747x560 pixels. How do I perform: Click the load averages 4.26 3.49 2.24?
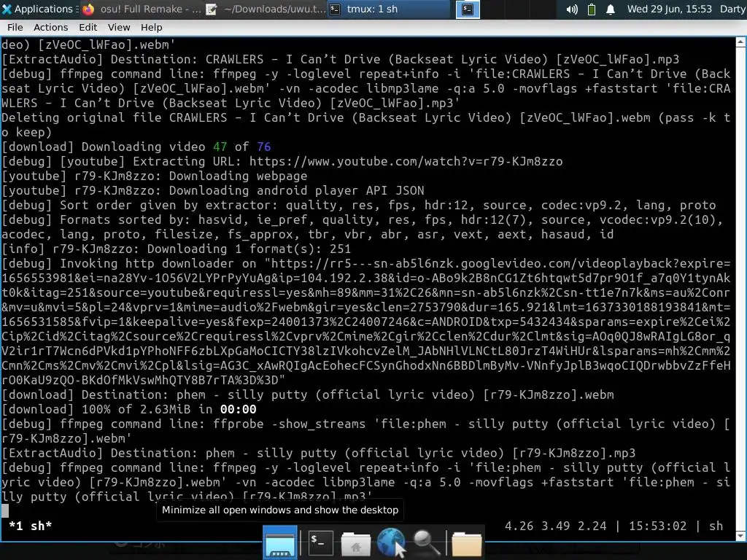tap(555, 526)
